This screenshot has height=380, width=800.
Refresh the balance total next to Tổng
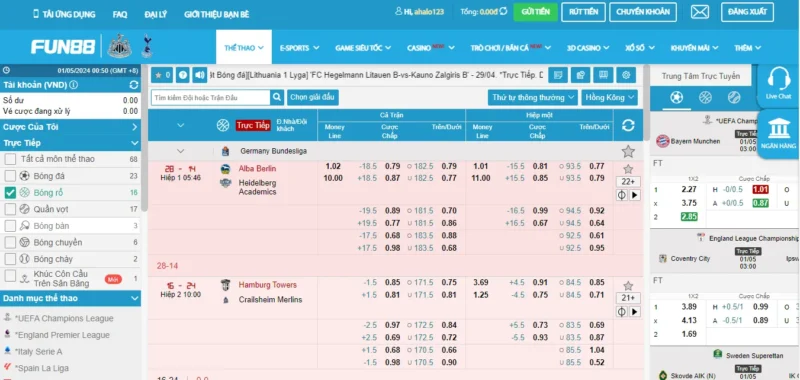click(504, 11)
